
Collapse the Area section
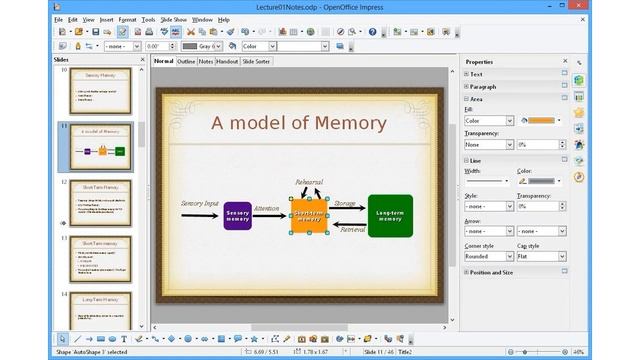(x=466, y=99)
